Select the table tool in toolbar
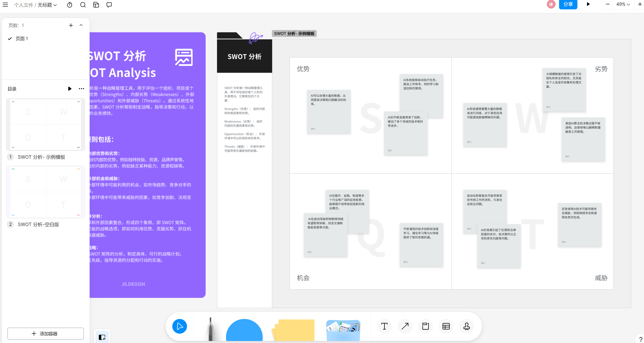644x343 pixels. coord(446,326)
